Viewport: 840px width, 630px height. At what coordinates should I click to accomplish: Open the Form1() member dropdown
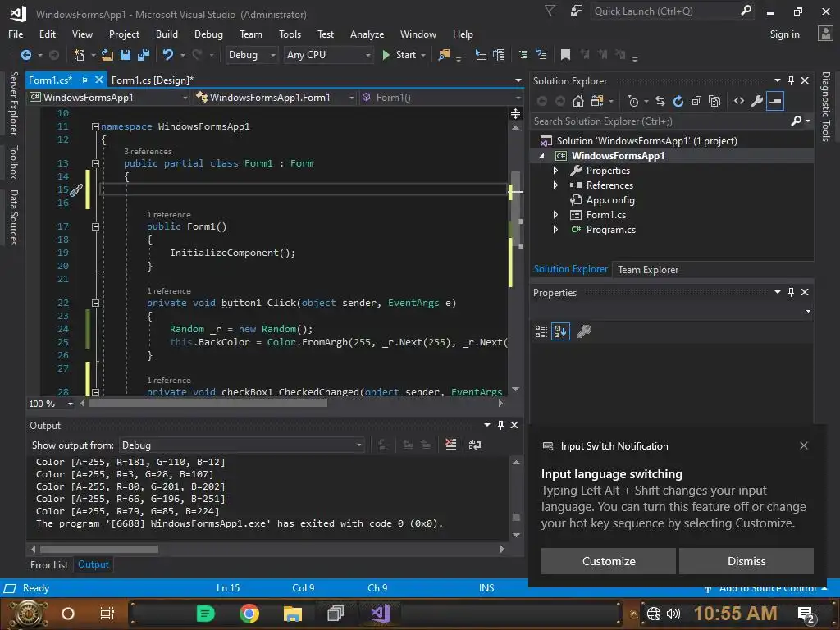point(441,98)
